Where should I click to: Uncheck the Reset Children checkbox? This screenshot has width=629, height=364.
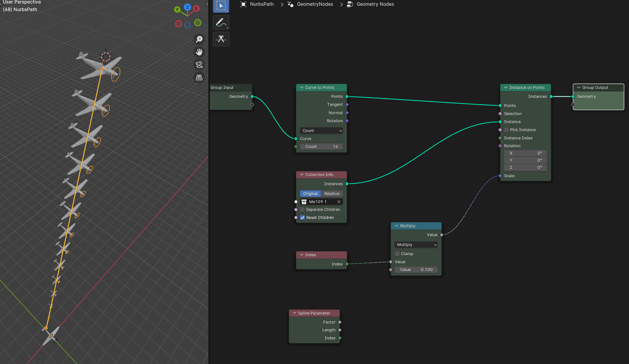click(x=302, y=218)
